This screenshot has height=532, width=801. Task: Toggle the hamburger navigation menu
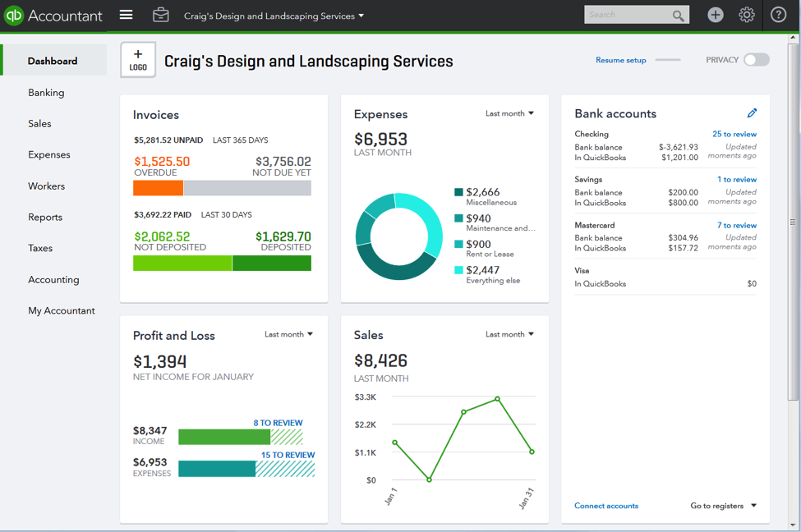point(126,15)
